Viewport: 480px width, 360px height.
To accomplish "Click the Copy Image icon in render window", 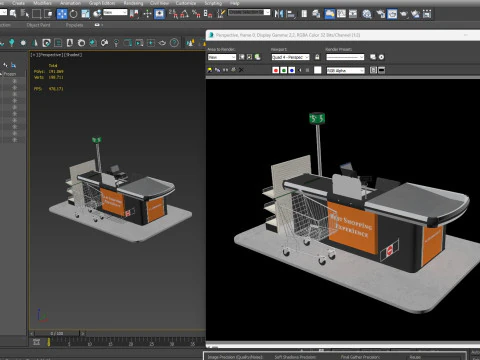I will 217,70.
